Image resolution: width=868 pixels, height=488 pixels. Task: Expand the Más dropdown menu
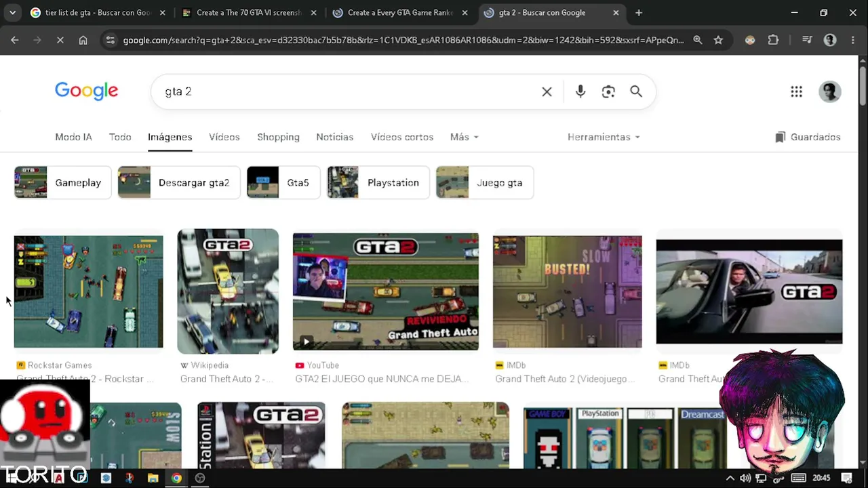pos(465,137)
